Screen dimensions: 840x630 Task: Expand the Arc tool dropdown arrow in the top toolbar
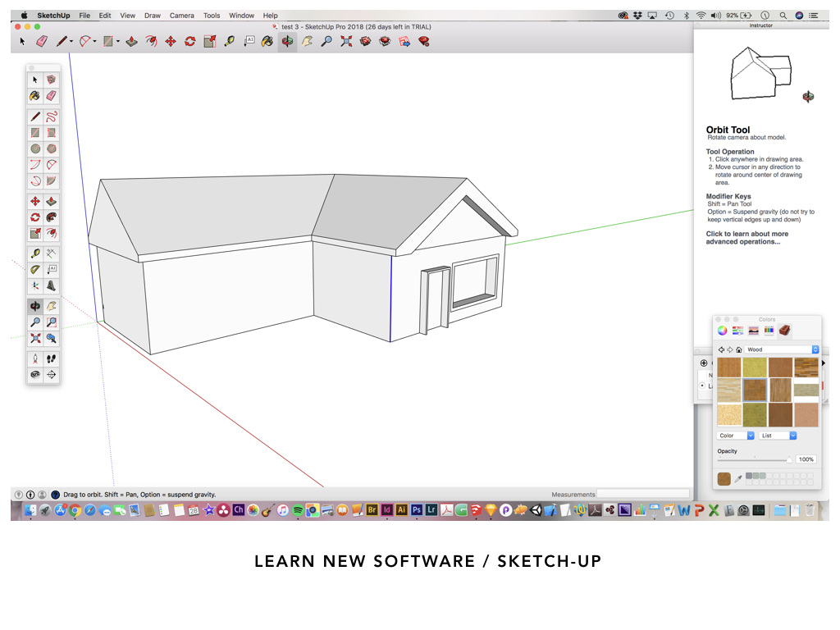tap(94, 41)
